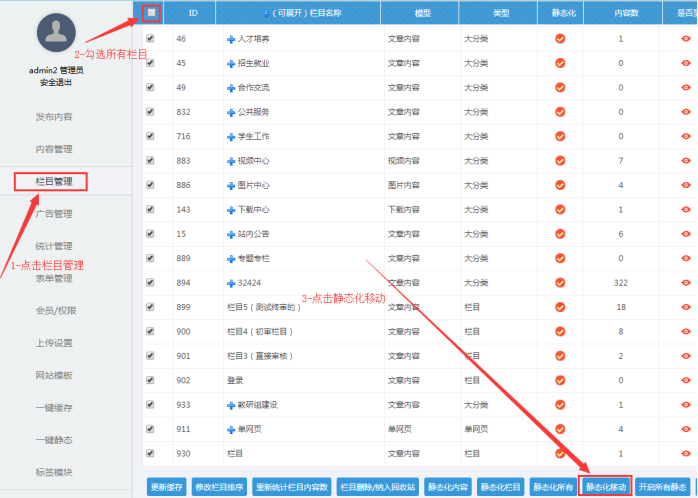This screenshot has height=498, width=698.
Task: Click the eye icon in 单网页 row
Action: click(686, 429)
